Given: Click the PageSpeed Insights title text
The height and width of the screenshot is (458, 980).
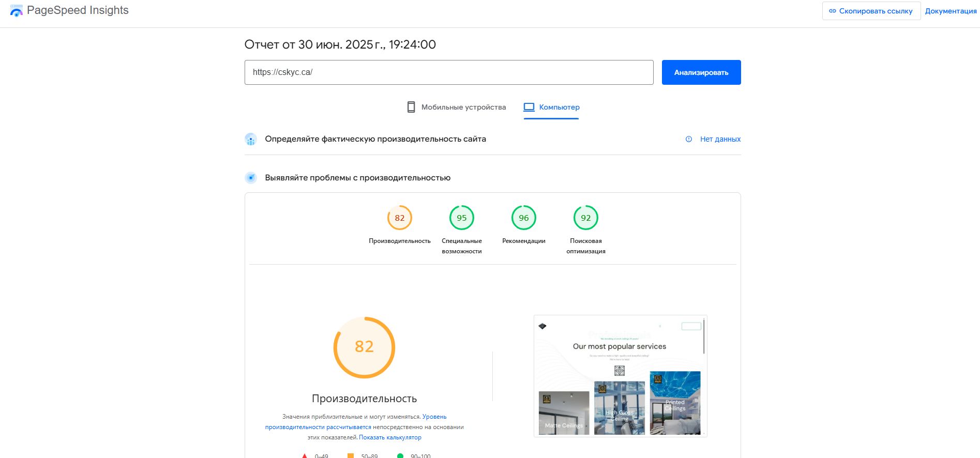Looking at the screenshot, I should [78, 10].
